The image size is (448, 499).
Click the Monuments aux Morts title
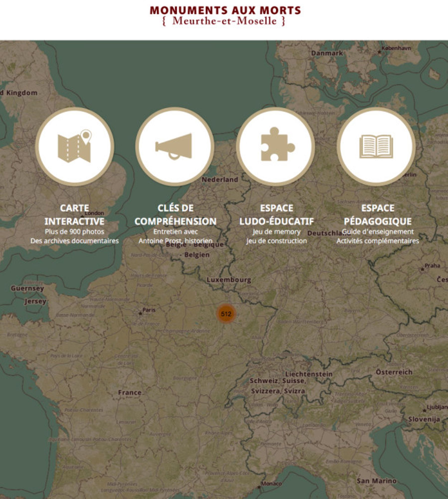point(224,11)
